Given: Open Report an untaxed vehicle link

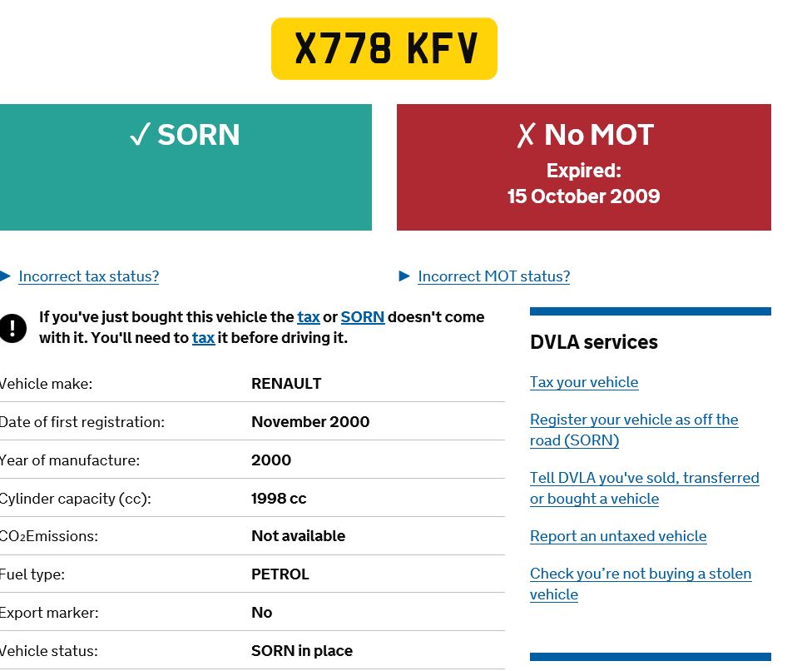Looking at the screenshot, I should (x=617, y=536).
